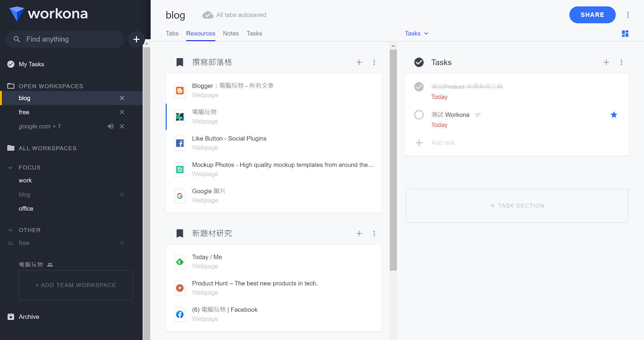Open the 新題材研究 section options menu
The height and width of the screenshot is (340, 644).
374,233
